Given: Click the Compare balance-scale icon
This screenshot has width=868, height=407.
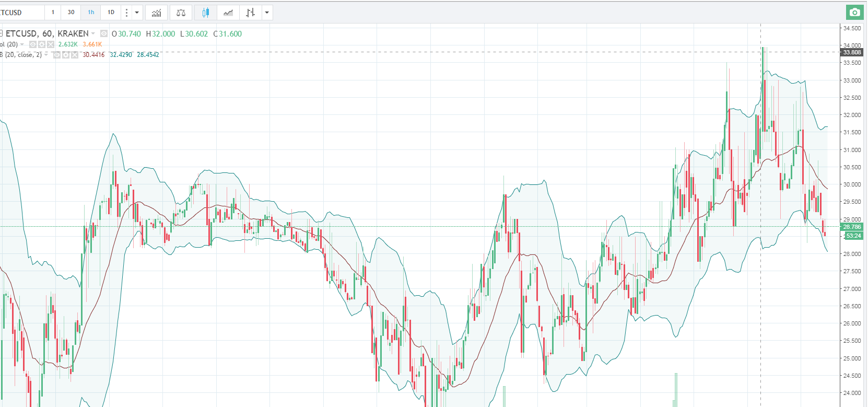Looking at the screenshot, I should [181, 13].
